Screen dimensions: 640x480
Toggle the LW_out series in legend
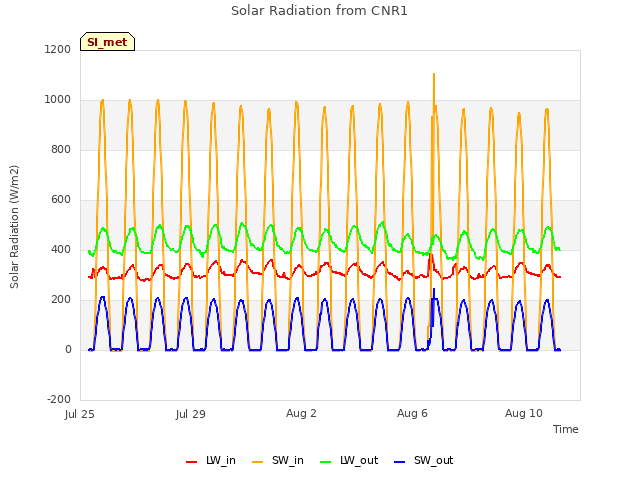coord(349,460)
